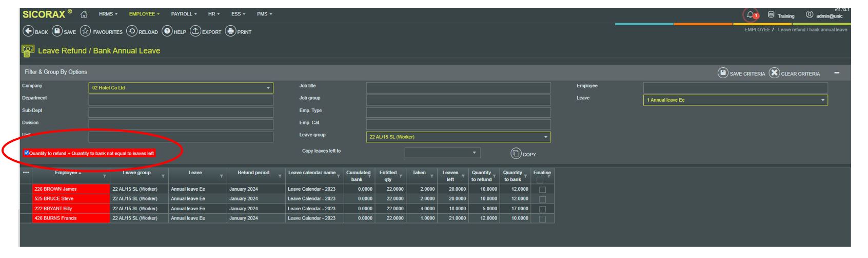Open admin@unic user account icon
This screenshot has width=868, height=258.
pyautogui.click(x=810, y=15)
